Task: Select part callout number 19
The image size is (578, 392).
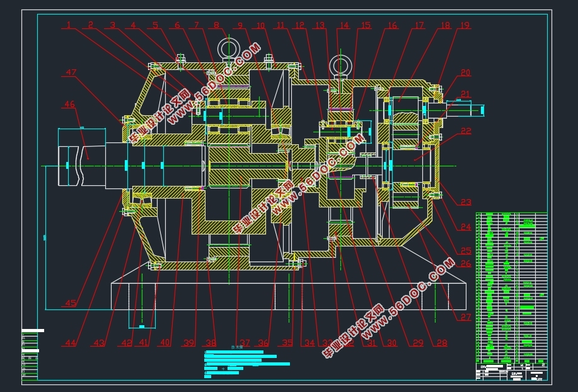Action: point(465,25)
